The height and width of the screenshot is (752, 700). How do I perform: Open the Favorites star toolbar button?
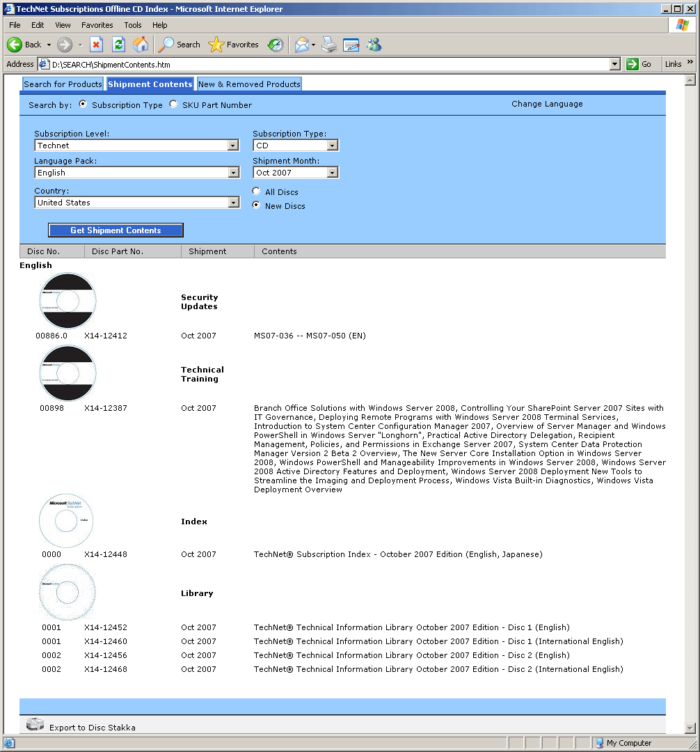coord(233,45)
